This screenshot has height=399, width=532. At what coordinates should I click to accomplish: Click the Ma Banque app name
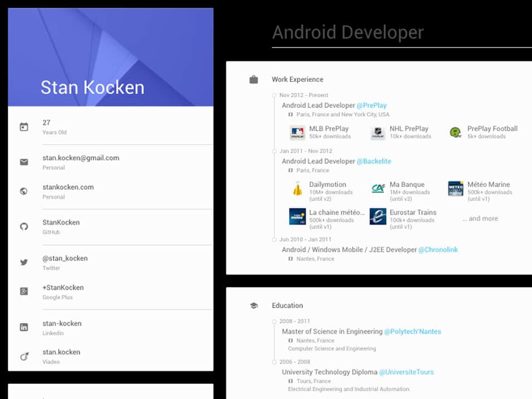[407, 184]
